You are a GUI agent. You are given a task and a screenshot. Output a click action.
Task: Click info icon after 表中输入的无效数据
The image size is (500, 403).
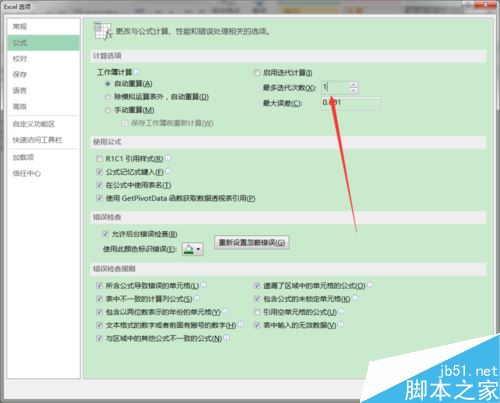[x=340, y=324]
